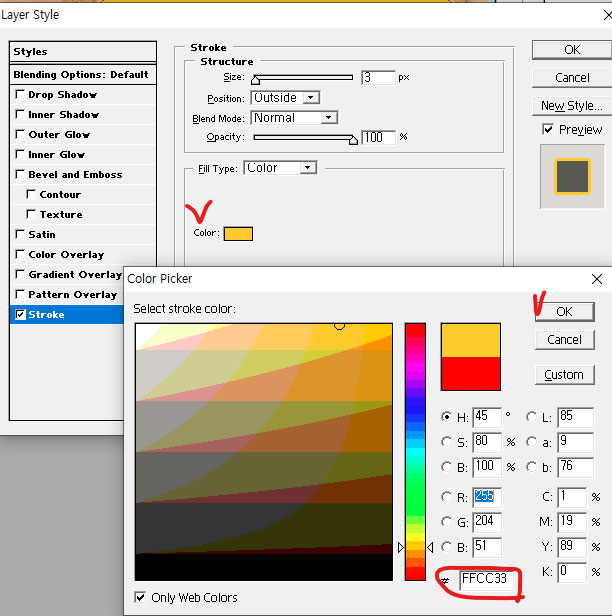Click the L field showing 85
Image resolution: width=612 pixels, height=616 pixels.
tap(575, 416)
